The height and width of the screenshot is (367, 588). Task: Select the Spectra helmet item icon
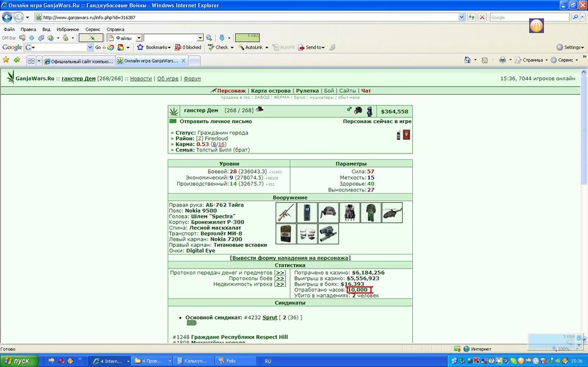click(328, 212)
